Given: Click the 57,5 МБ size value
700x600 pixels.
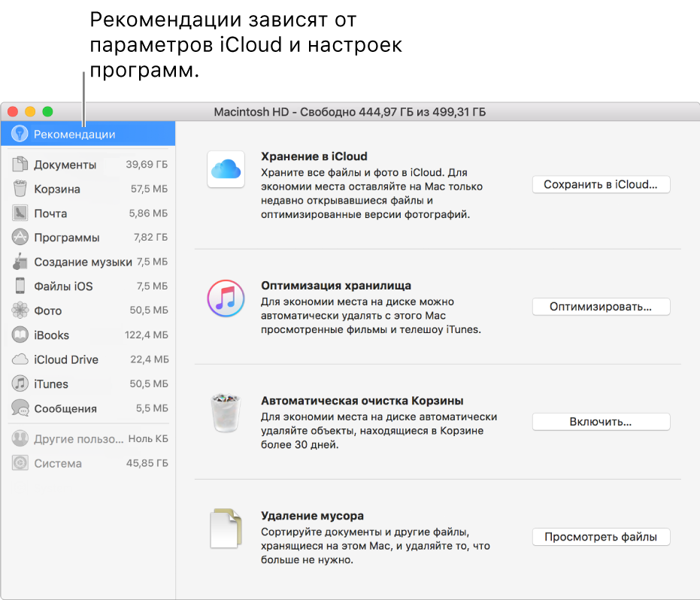Looking at the screenshot, I should pyautogui.click(x=149, y=189).
